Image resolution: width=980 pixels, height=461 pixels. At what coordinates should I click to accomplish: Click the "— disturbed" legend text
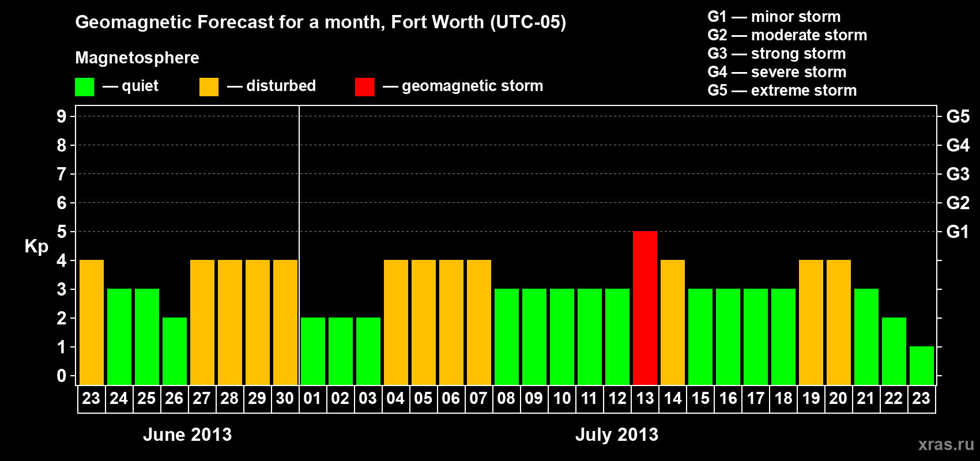coord(272,86)
